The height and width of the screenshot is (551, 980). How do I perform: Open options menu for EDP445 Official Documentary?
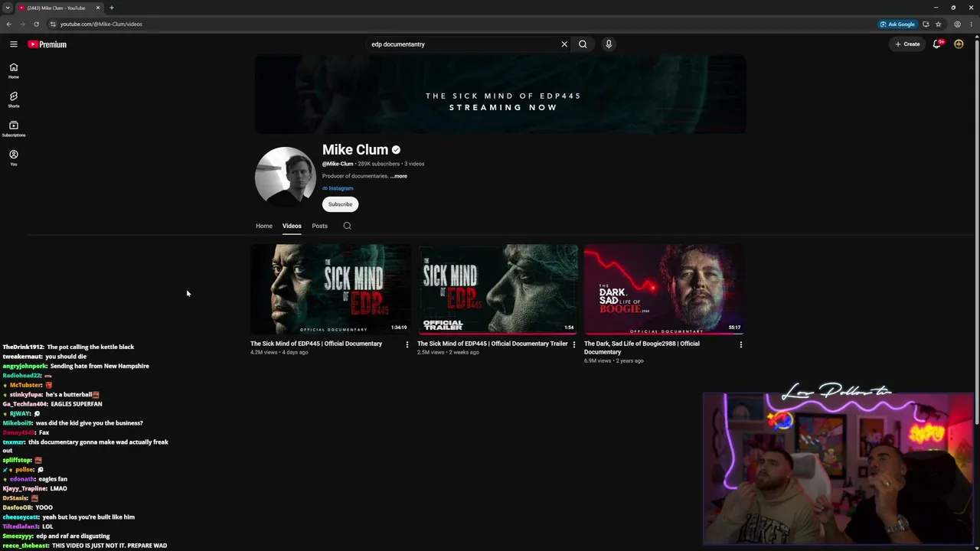(407, 344)
